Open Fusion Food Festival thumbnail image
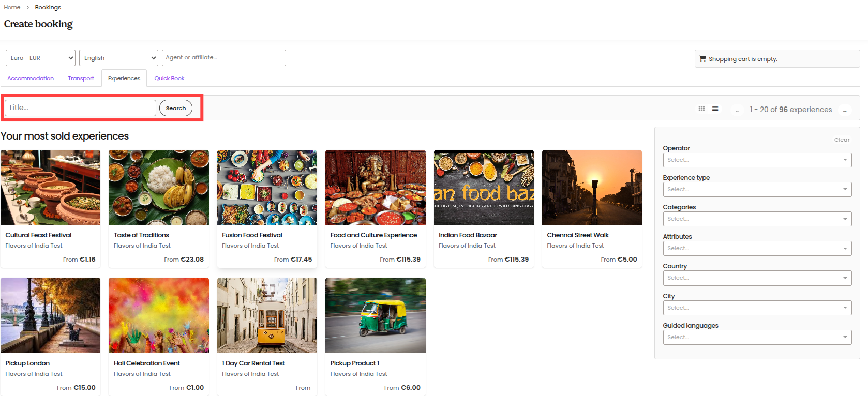The width and height of the screenshot is (868, 396). point(267,187)
